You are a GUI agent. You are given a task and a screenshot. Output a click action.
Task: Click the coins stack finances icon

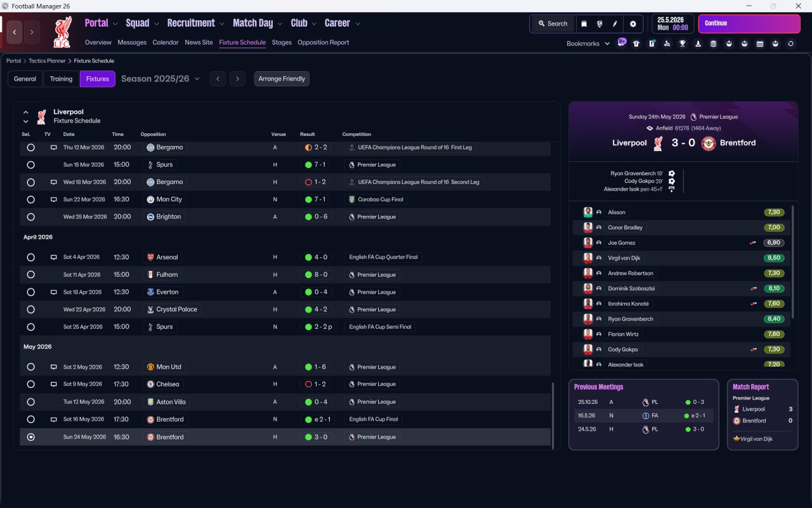pos(714,44)
